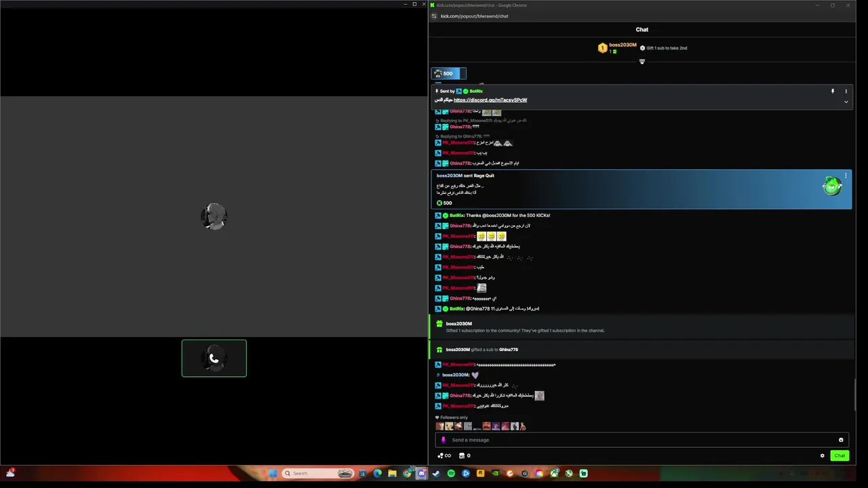Viewport: 868px width, 488px height.
Task: Select the last emote in followers row
Action: click(x=523, y=426)
